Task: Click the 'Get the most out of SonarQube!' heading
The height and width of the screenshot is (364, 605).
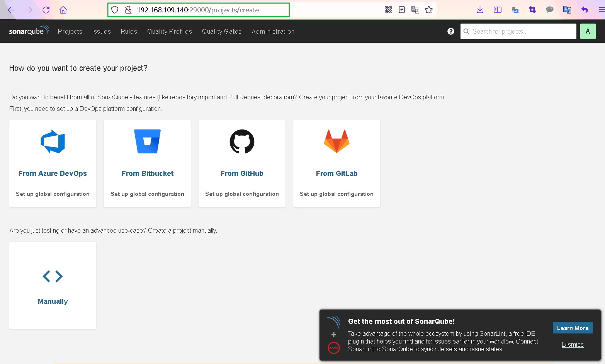Action: [401, 321]
